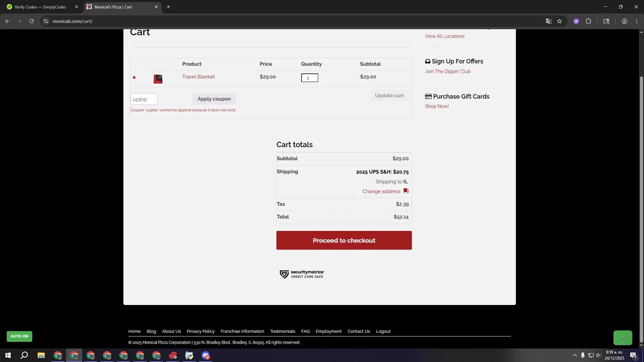The height and width of the screenshot is (362, 644).
Task: Open the notification center
Action: (634, 355)
